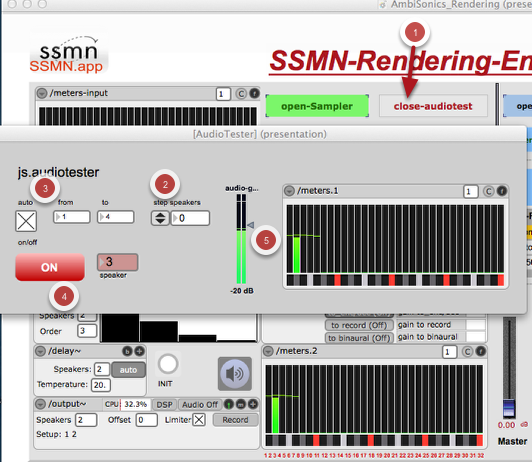Open the /delay~ module menu
Screen dimensions: 532x462
40,351
